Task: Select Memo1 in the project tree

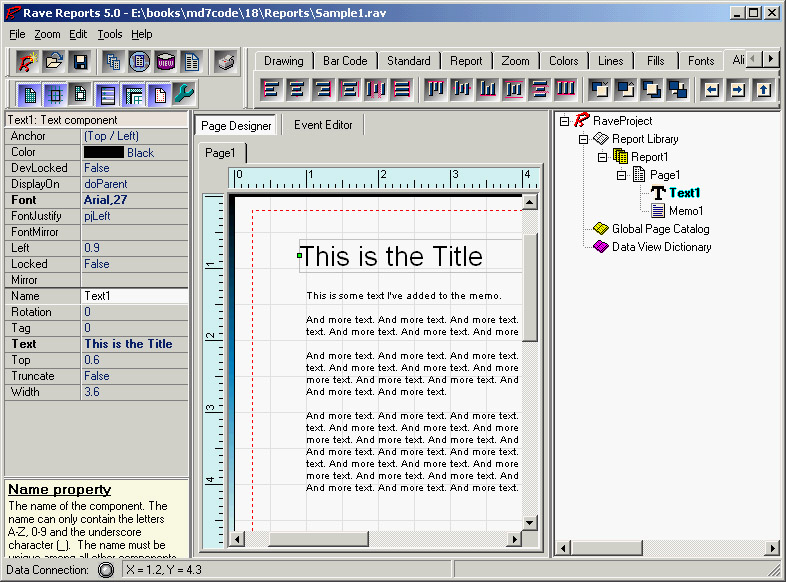Action: click(685, 211)
